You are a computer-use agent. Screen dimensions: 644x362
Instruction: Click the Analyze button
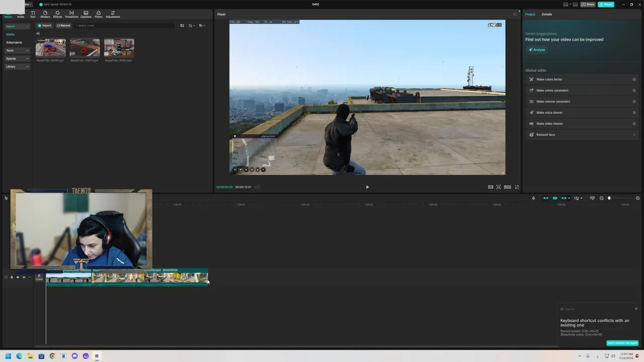537,50
